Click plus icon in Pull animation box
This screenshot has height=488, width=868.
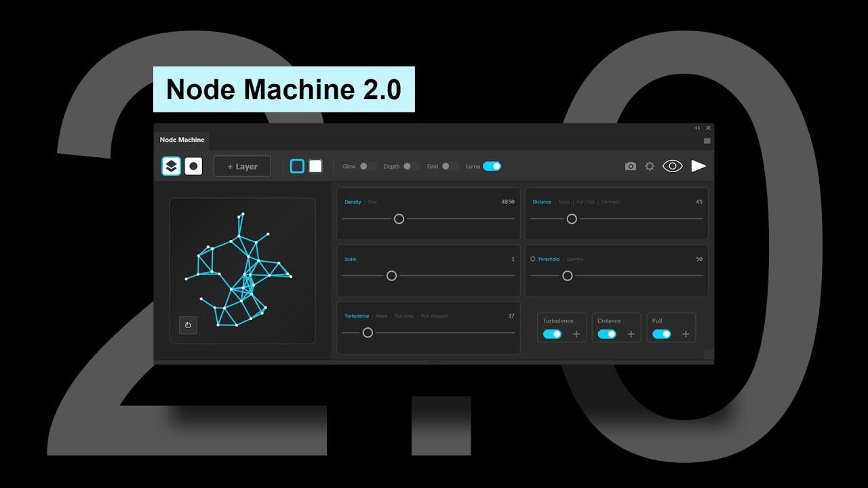click(x=686, y=334)
